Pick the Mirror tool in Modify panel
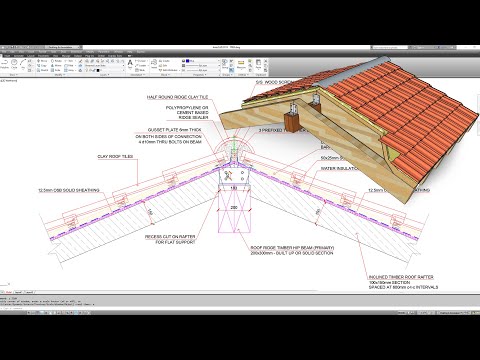This screenshot has width=480, height=360. (56, 66)
